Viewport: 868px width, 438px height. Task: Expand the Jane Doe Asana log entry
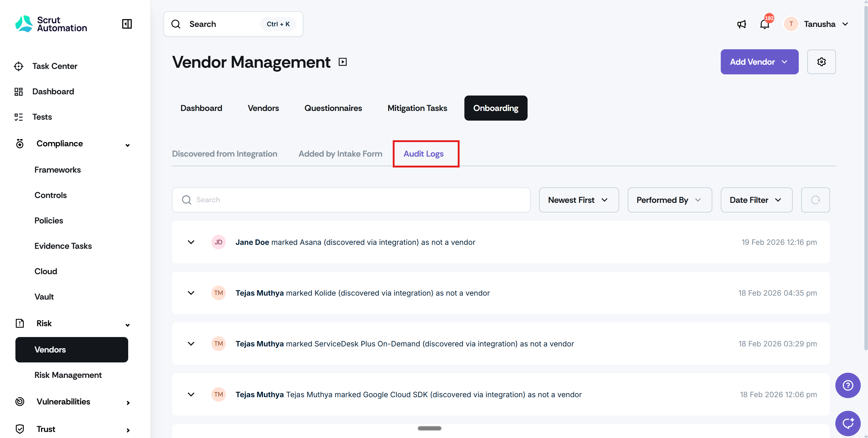click(x=191, y=242)
